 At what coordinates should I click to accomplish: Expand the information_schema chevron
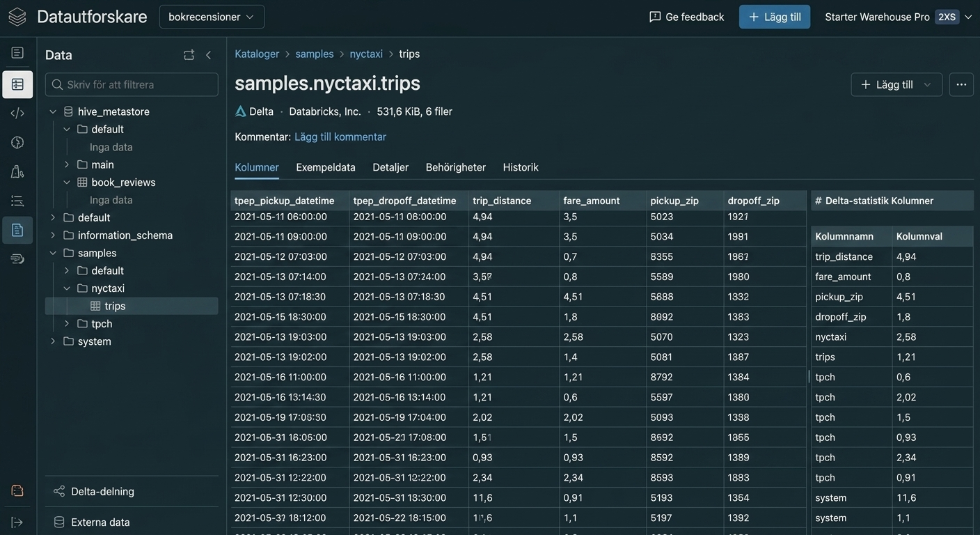coord(53,235)
